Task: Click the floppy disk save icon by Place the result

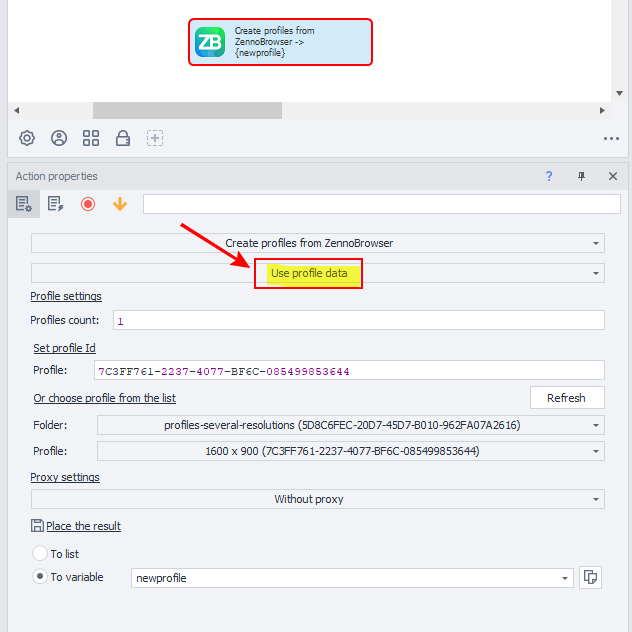Action: coord(37,526)
